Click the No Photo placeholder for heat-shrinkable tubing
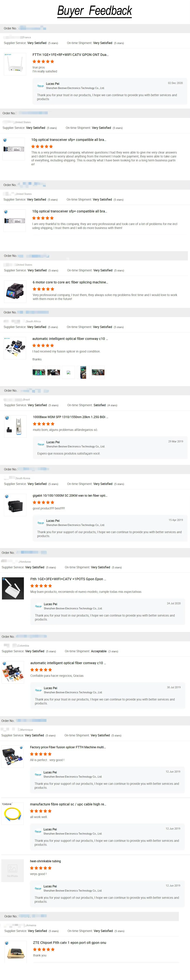This screenshot has width=190, height=980. coord(12,869)
